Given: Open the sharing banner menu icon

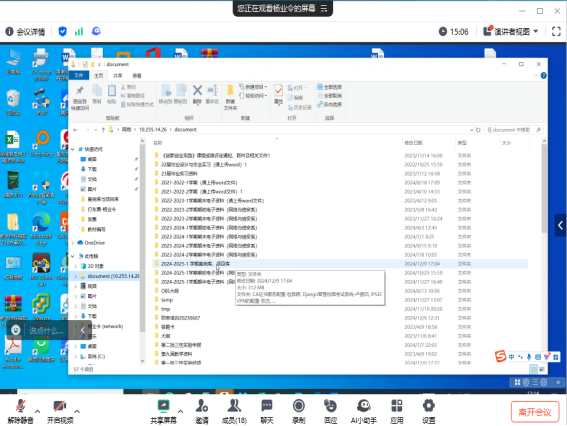Looking at the screenshot, I should [324, 8].
